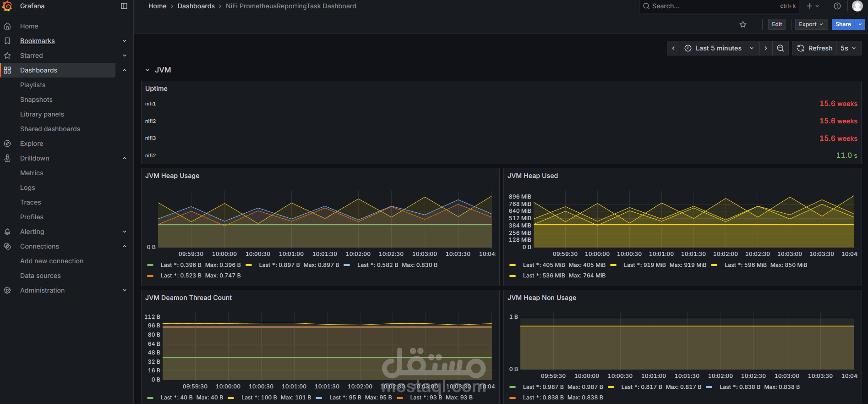This screenshot has height=404, width=868.
Task: Click the Uptime panel title
Action: click(x=156, y=89)
